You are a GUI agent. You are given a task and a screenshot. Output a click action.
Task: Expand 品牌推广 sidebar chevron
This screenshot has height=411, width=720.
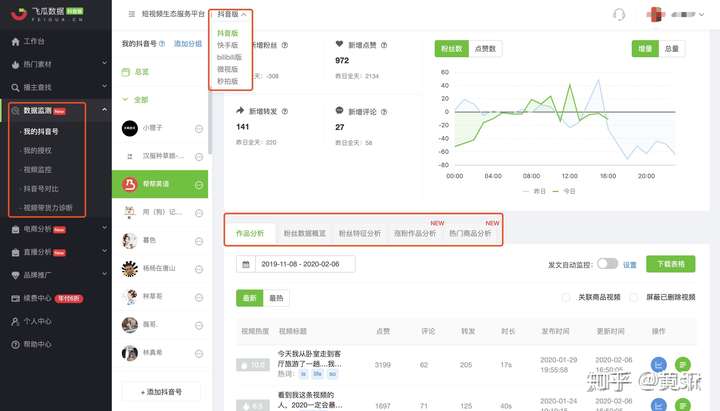click(x=104, y=274)
